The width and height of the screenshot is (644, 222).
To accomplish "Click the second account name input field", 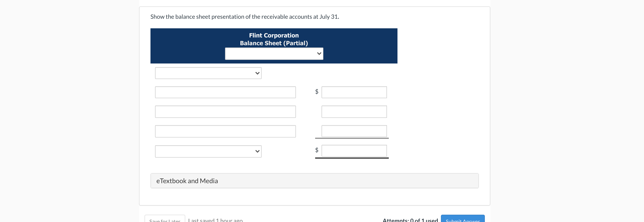I will pos(225,111).
